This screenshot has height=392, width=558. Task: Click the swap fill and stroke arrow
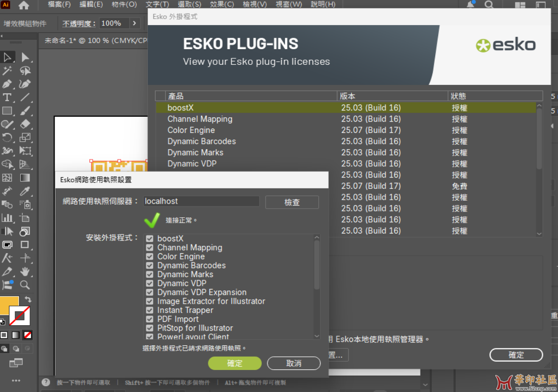(x=28, y=299)
